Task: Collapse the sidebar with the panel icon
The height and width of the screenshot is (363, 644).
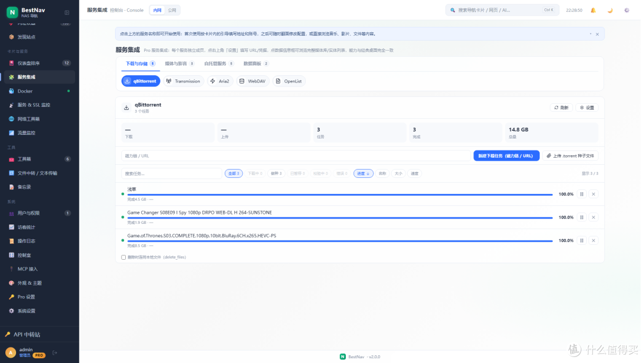Action: [67, 13]
